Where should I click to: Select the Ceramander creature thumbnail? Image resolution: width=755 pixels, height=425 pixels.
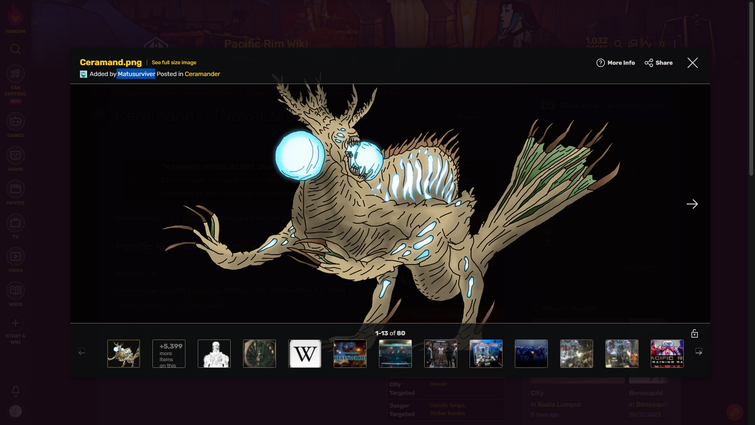click(124, 354)
